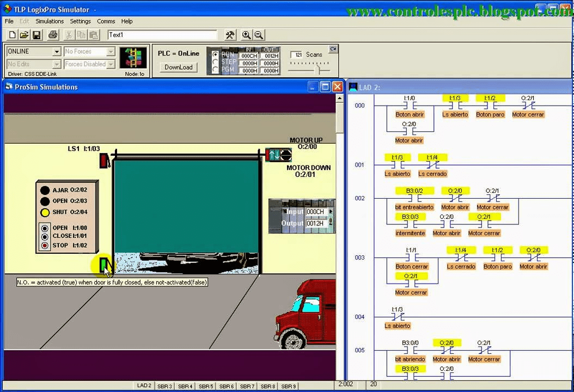Viewport: 574px width, 392px height.
Task: Click the B3:0/2 bit entreabierto contact
Action: pyautogui.click(x=414, y=198)
